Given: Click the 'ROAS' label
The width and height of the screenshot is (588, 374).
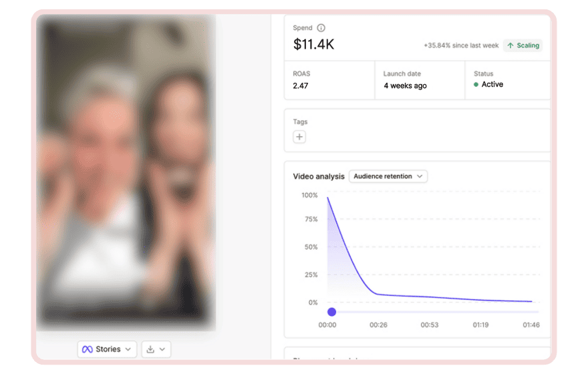Looking at the screenshot, I should [301, 74].
